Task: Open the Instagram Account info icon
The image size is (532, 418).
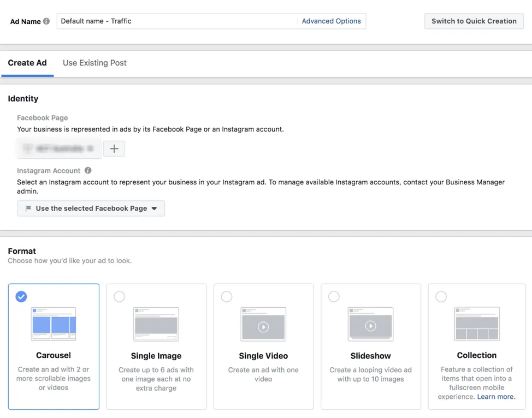Action: 87,170
